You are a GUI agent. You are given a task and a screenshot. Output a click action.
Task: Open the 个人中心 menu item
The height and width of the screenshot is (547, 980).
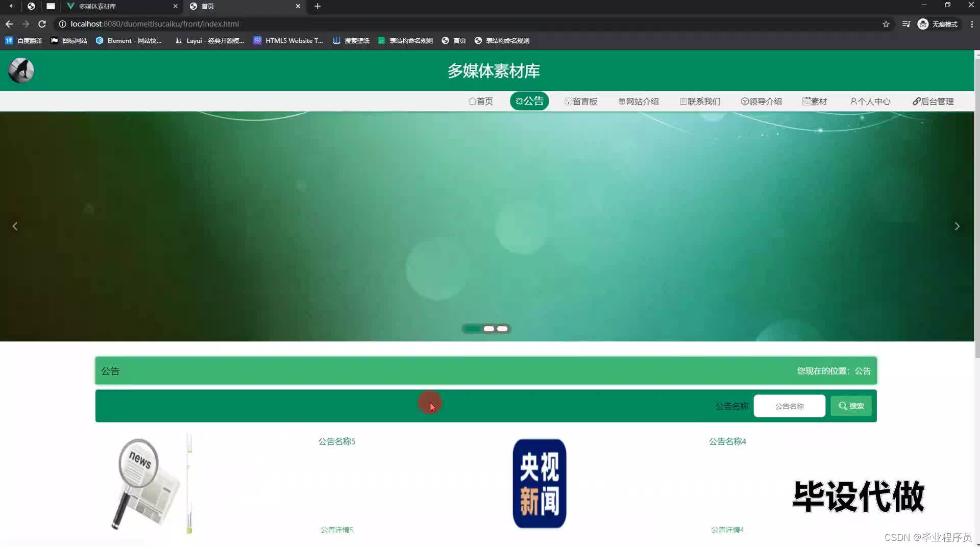[870, 101]
